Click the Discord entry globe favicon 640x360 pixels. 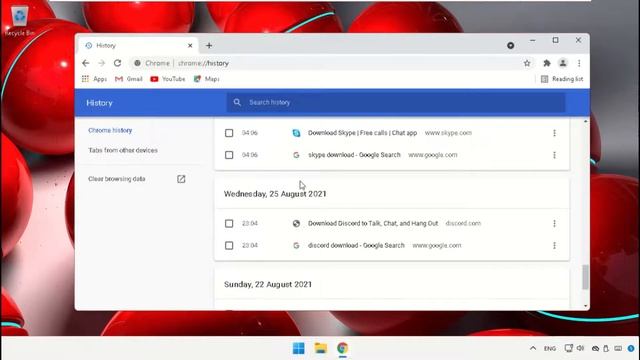pos(296,224)
